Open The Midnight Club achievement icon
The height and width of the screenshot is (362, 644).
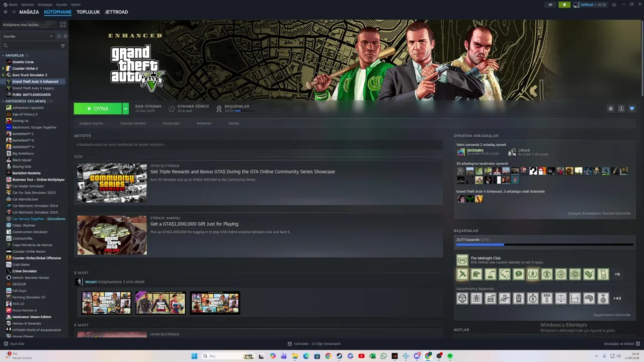click(x=462, y=260)
